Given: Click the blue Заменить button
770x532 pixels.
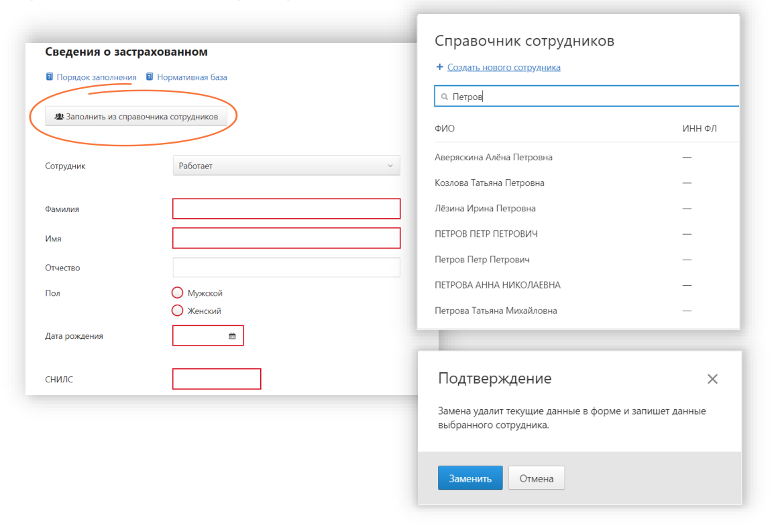Looking at the screenshot, I should 470,478.
